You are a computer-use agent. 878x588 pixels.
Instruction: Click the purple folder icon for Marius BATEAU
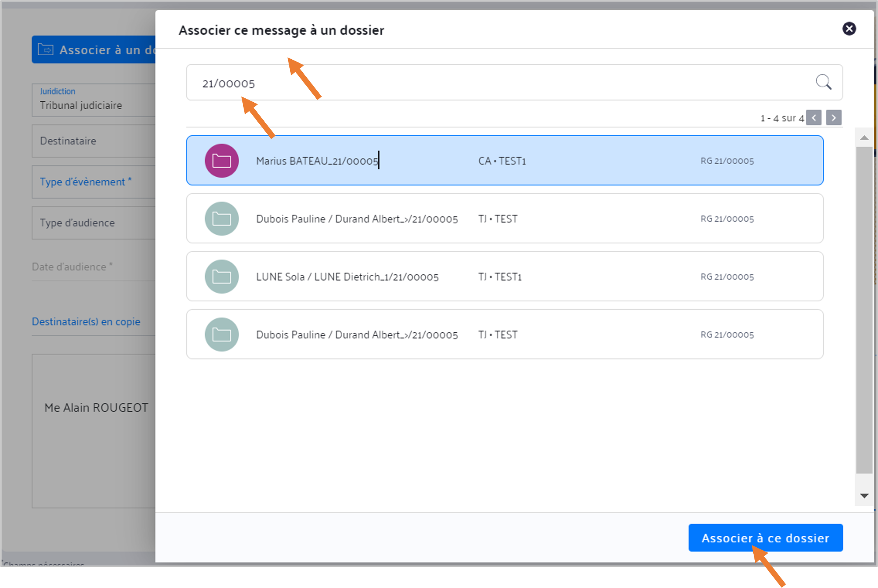221,161
